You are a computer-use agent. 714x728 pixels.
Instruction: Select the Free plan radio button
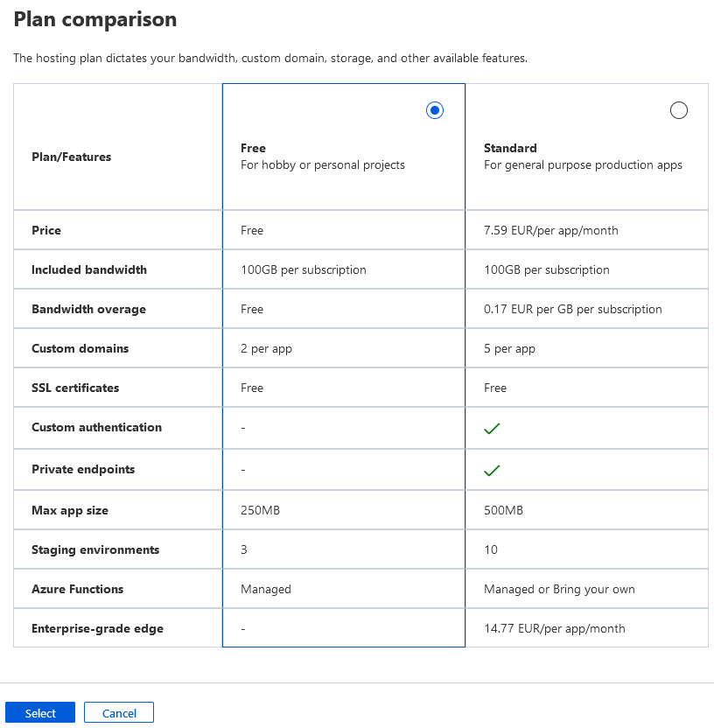(435, 110)
